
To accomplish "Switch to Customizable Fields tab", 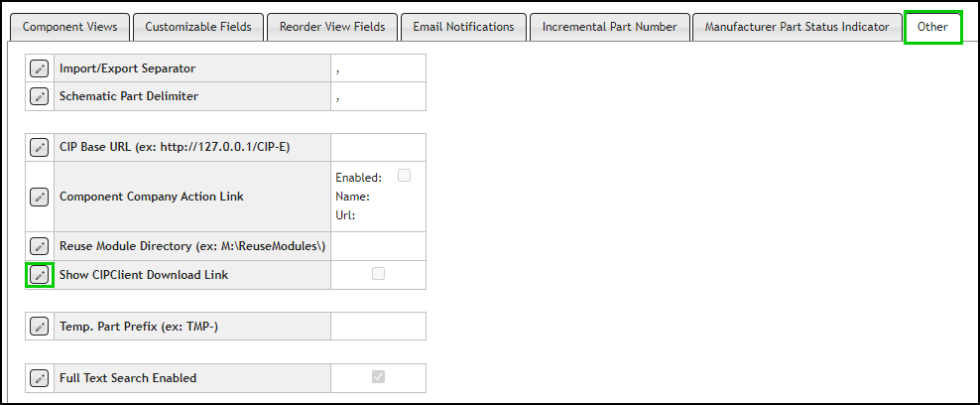I will coord(198,27).
